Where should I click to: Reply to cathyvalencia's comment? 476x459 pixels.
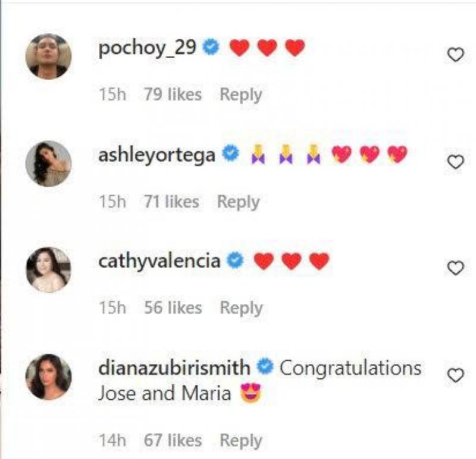[x=241, y=308]
